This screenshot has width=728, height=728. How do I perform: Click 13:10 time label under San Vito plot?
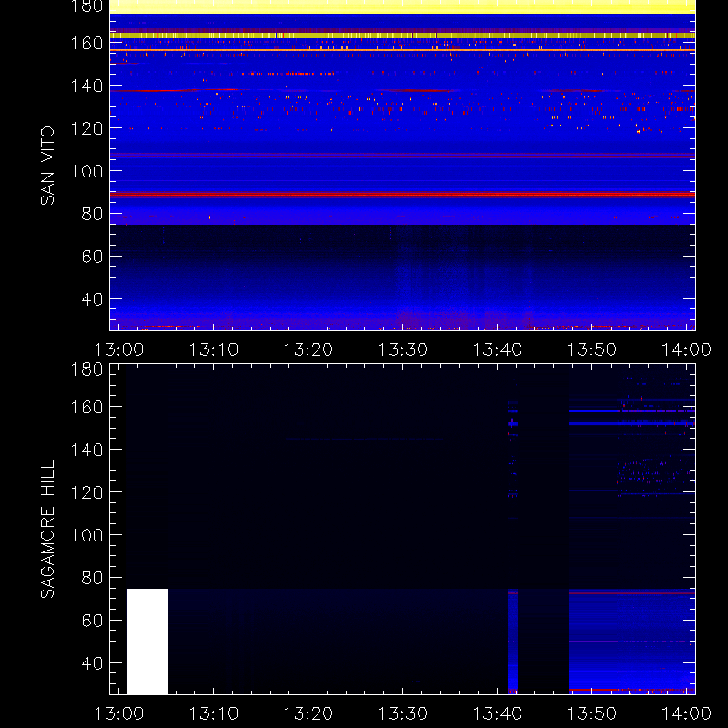tap(214, 349)
